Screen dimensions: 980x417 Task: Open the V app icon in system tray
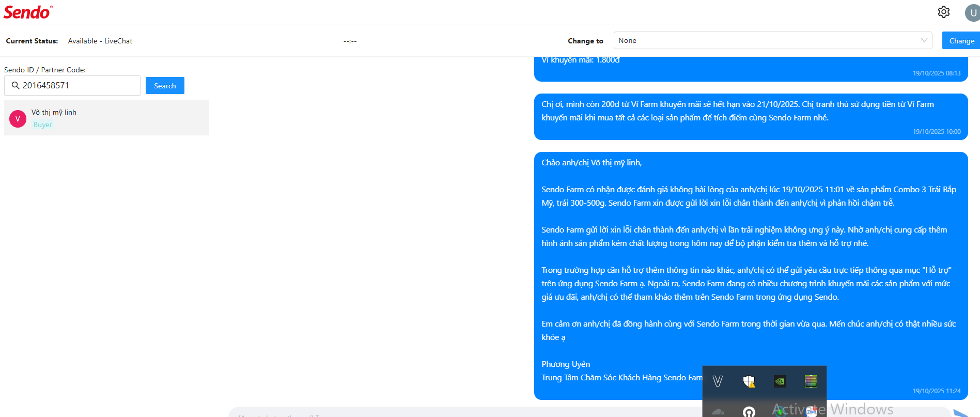click(718, 381)
